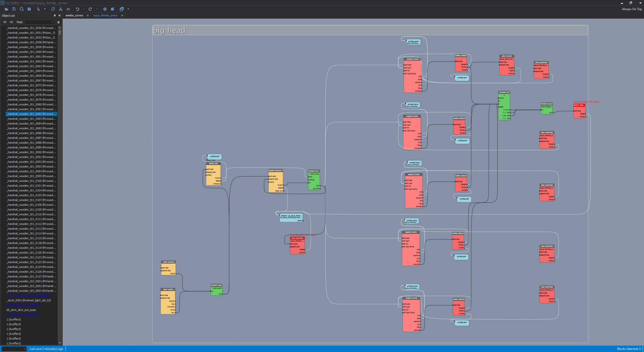The height and width of the screenshot is (352, 644).
Task: Toggle the Always On Top option
Action: 631,9
